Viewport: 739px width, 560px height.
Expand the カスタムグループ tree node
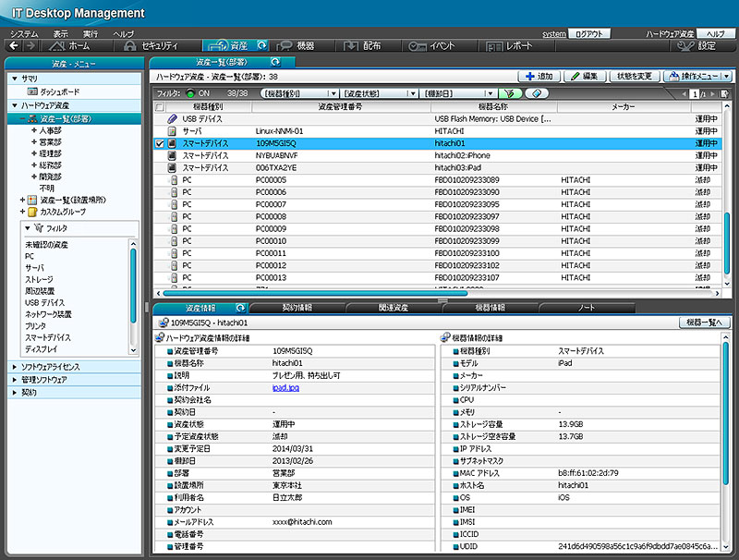(22, 211)
